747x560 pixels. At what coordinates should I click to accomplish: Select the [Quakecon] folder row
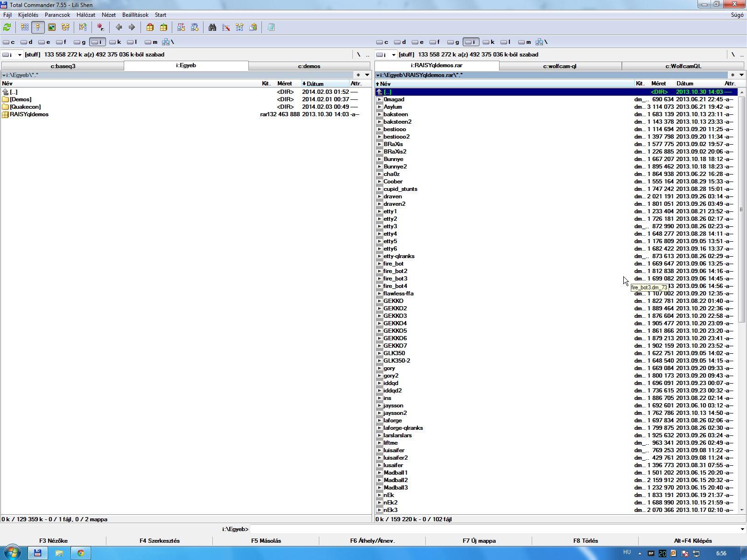pos(180,107)
